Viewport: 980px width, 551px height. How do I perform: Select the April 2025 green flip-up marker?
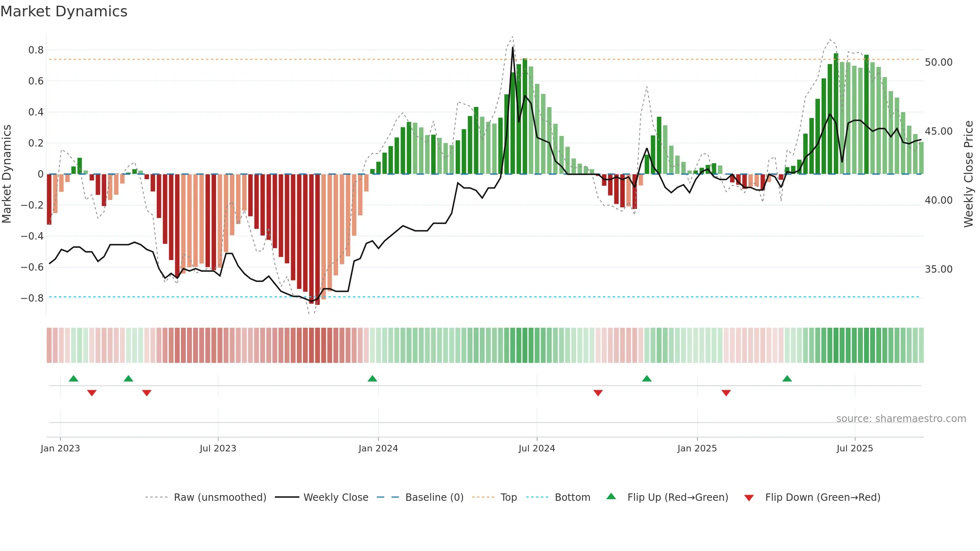(787, 378)
